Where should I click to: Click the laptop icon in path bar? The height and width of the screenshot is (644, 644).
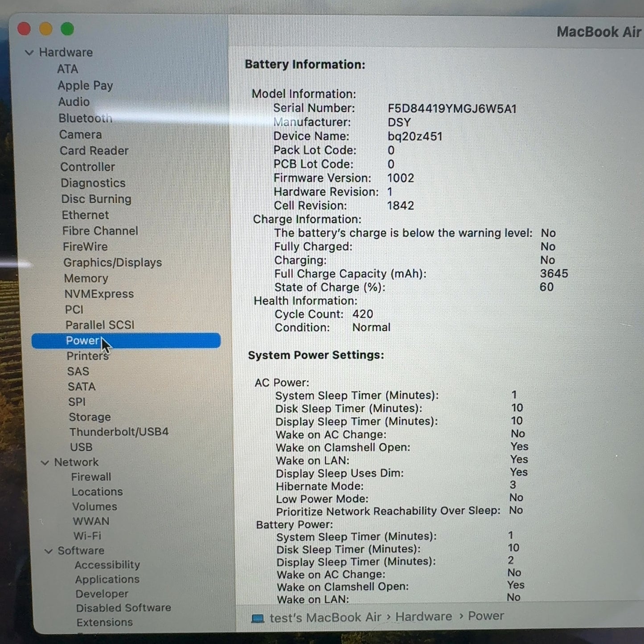point(258,618)
